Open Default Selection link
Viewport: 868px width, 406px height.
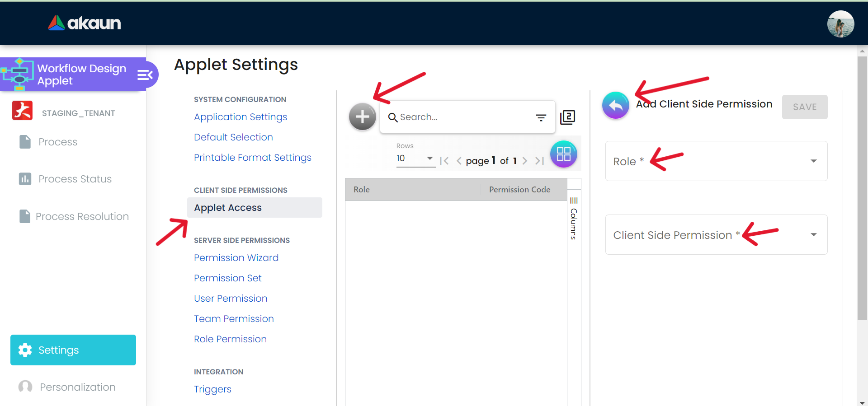pyautogui.click(x=233, y=137)
